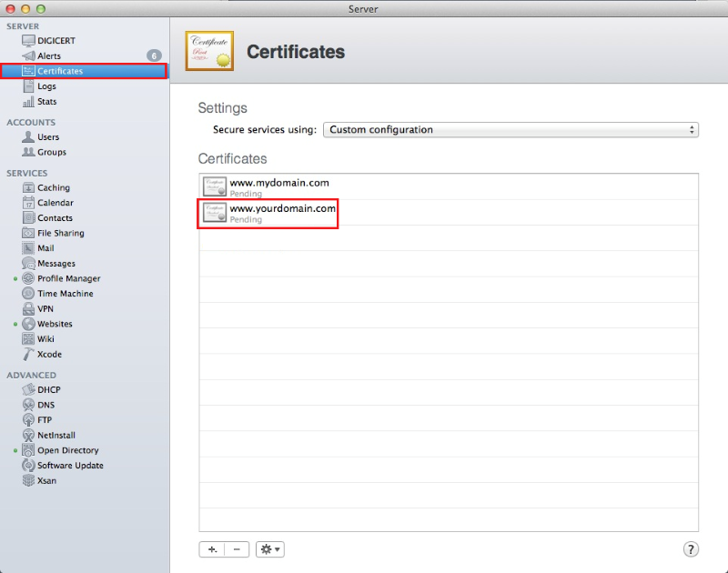The image size is (728, 573).
Task: Click Pending status under www.yourdomain.com
Action: (246, 219)
